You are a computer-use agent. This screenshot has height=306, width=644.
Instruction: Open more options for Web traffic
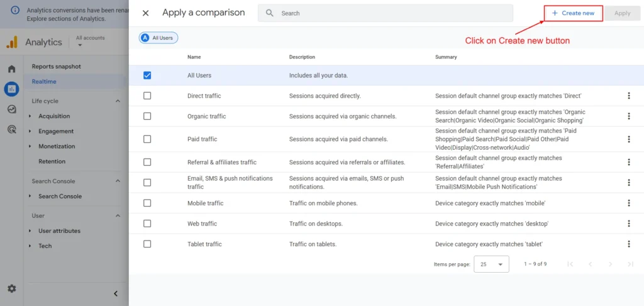(x=628, y=224)
